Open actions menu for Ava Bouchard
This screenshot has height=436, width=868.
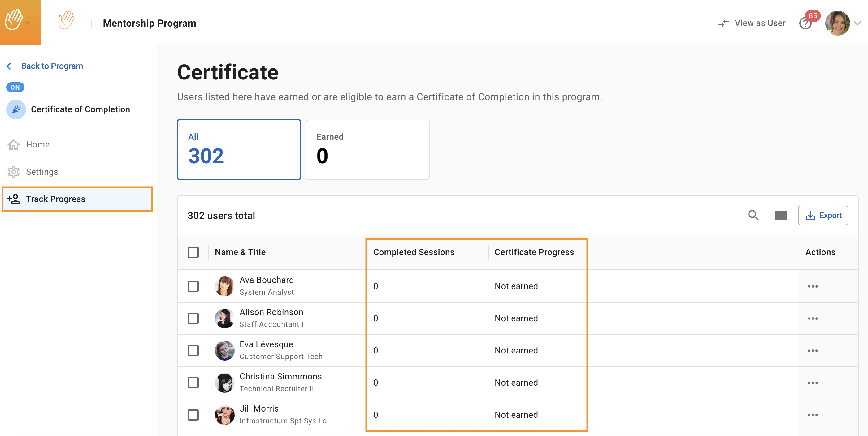click(x=812, y=286)
